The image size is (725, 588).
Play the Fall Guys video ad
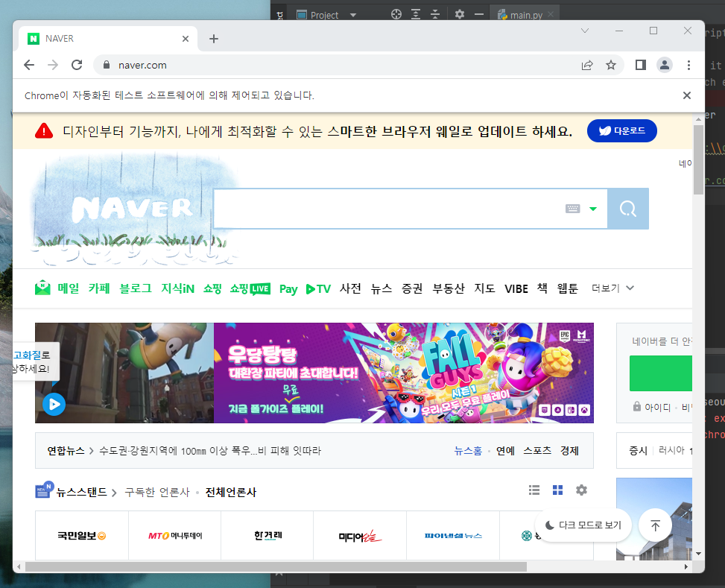[54, 405]
